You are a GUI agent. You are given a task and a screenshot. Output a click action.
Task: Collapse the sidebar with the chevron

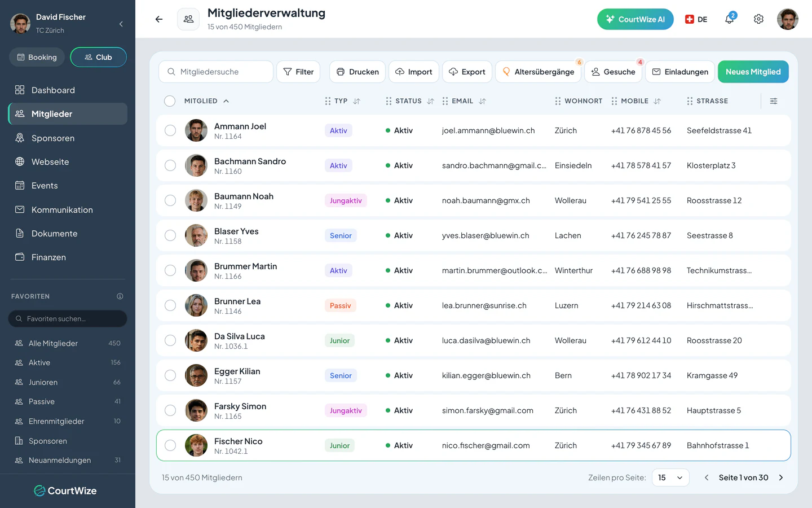(121, 24)
